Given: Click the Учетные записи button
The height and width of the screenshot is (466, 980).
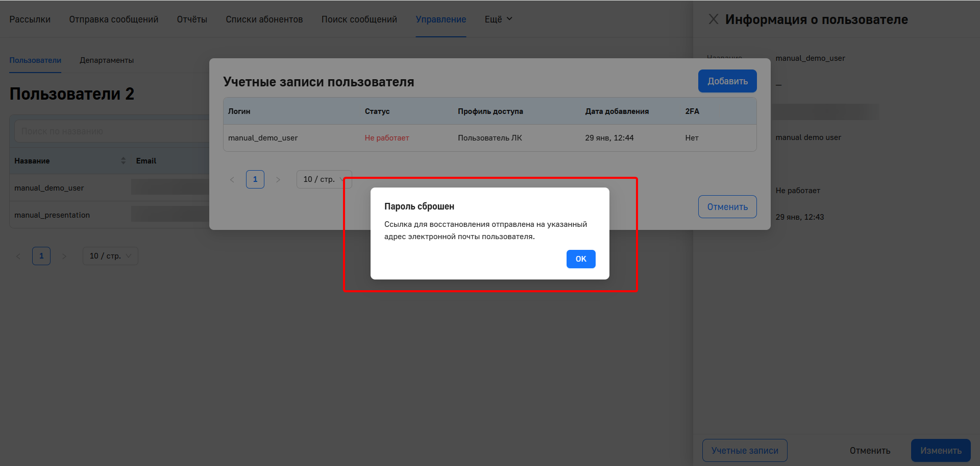Looking at the screenshot, I should point(744,450).
